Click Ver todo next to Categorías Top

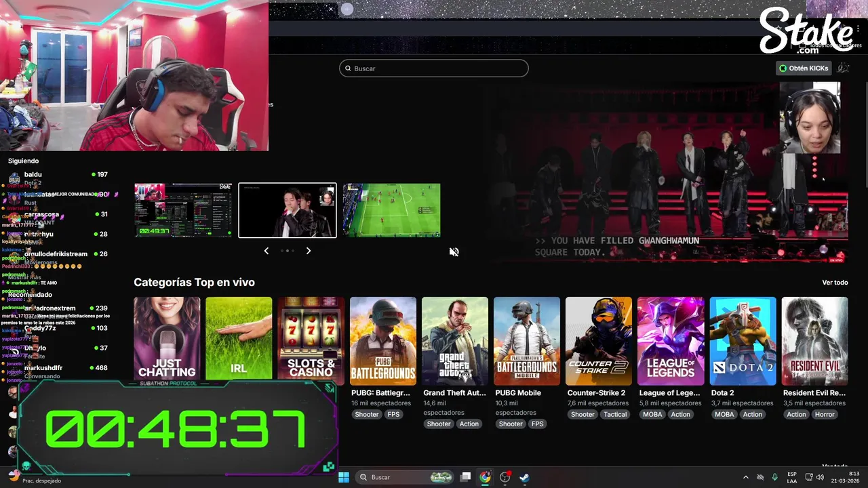click(x=835, y=283)
